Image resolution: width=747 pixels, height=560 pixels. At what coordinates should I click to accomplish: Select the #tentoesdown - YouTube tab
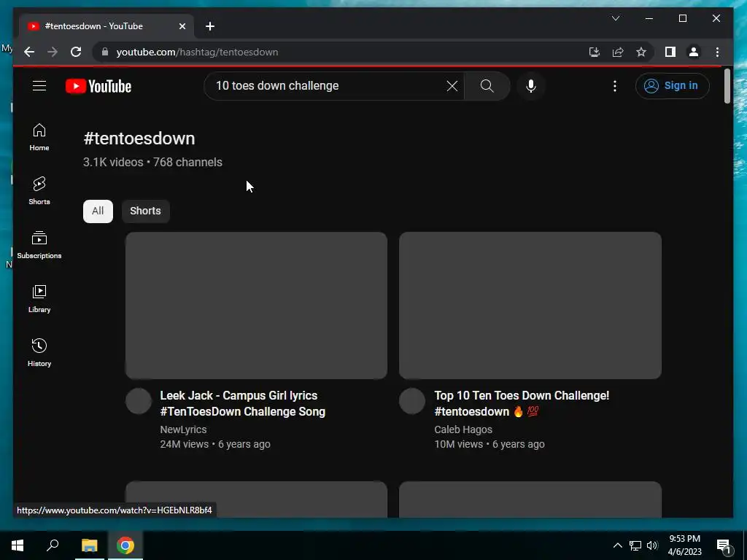click(x=107, y=26)
